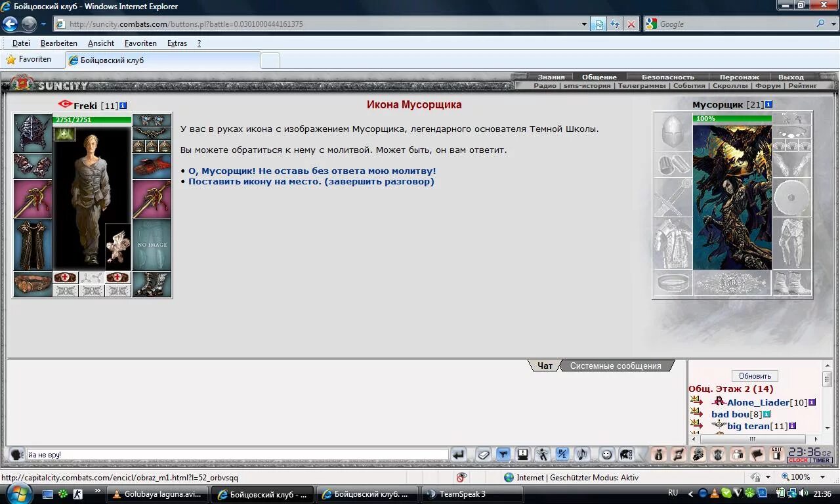
Task: Click the Favoriten star button
Action: [28, 59]
